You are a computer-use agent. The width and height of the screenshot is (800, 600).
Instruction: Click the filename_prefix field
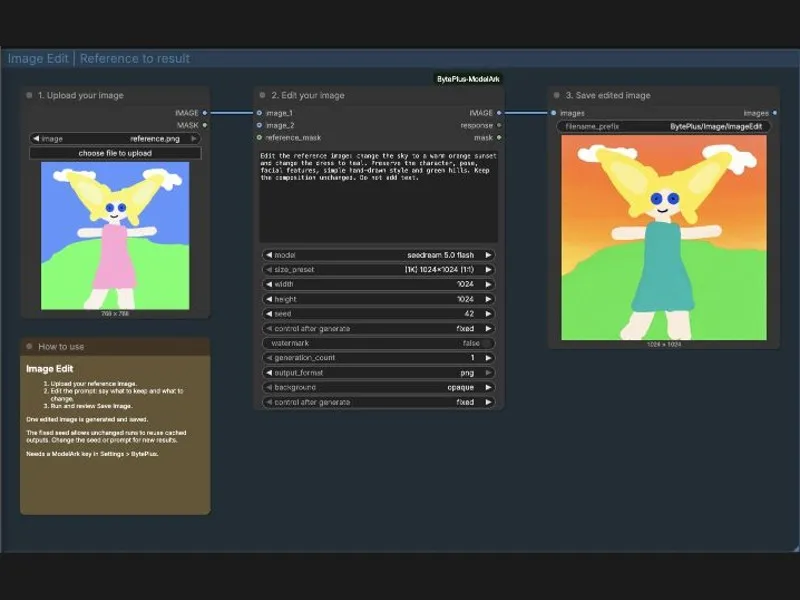click(663, 127)
